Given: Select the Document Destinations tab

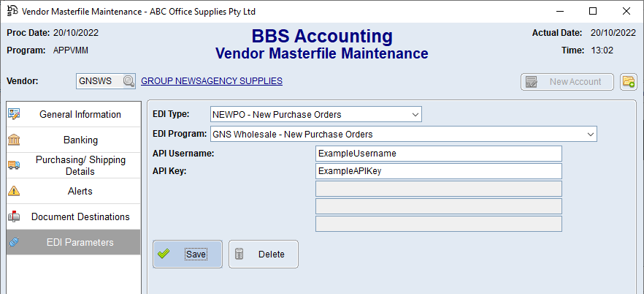Looking at the screenshot, I should tap(80, 216).
